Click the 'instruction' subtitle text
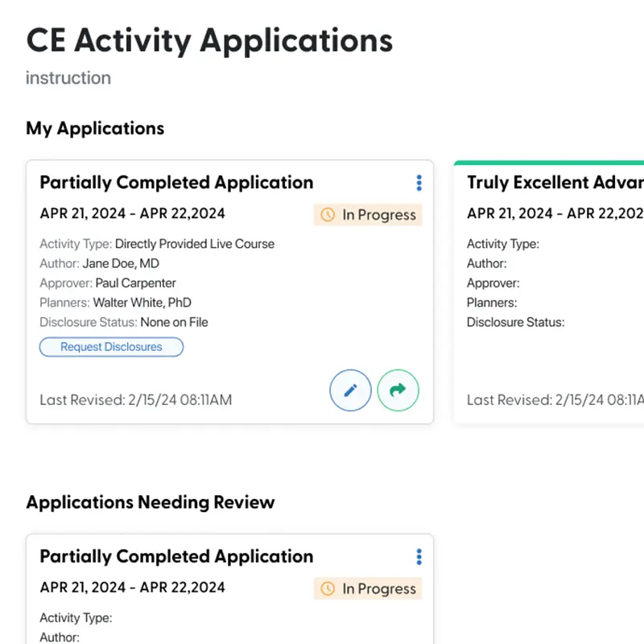 tap(68, 78)
